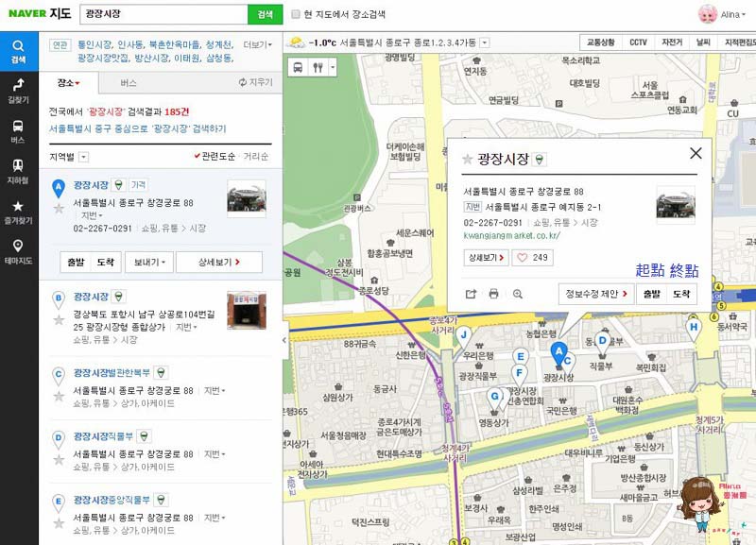Select the 지적편집도 map tab

pos(738,43)
